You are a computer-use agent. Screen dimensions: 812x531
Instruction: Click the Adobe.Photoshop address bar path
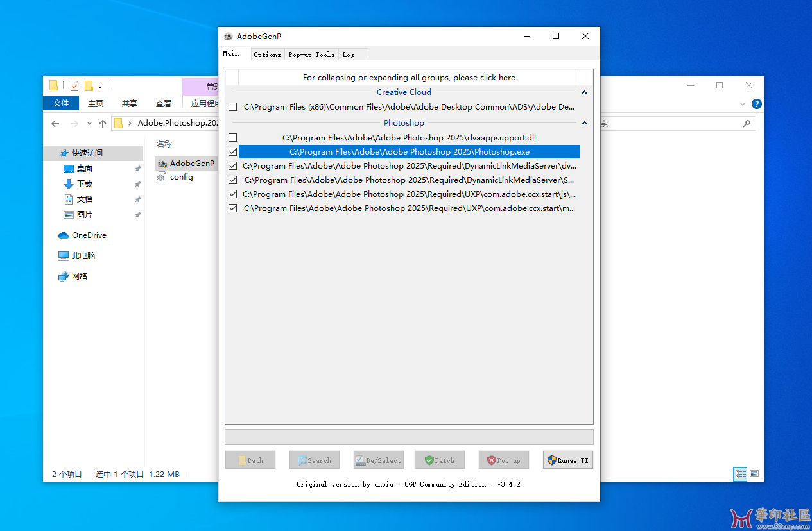pyautogui.click(x=179, y=123)
